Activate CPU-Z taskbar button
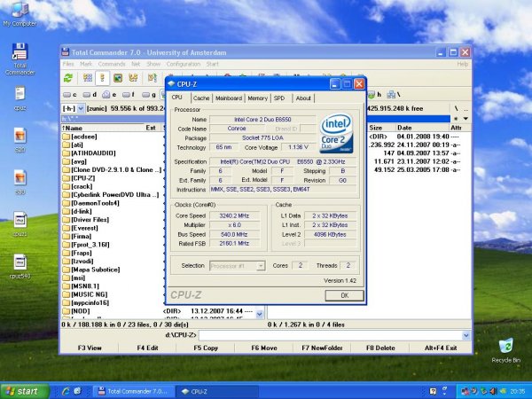This screenshot has height=399, width=532. tap(217, 391)
